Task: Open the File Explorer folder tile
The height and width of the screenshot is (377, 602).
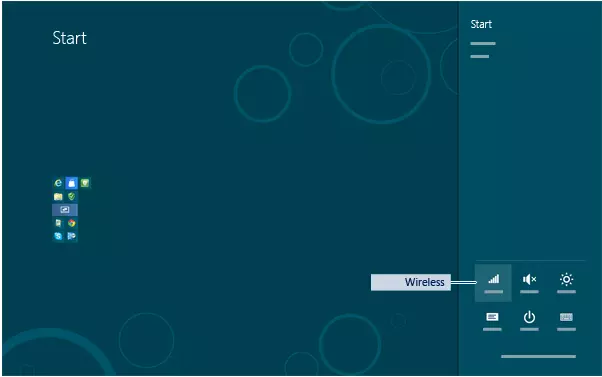Action: [x=58, y=197]
